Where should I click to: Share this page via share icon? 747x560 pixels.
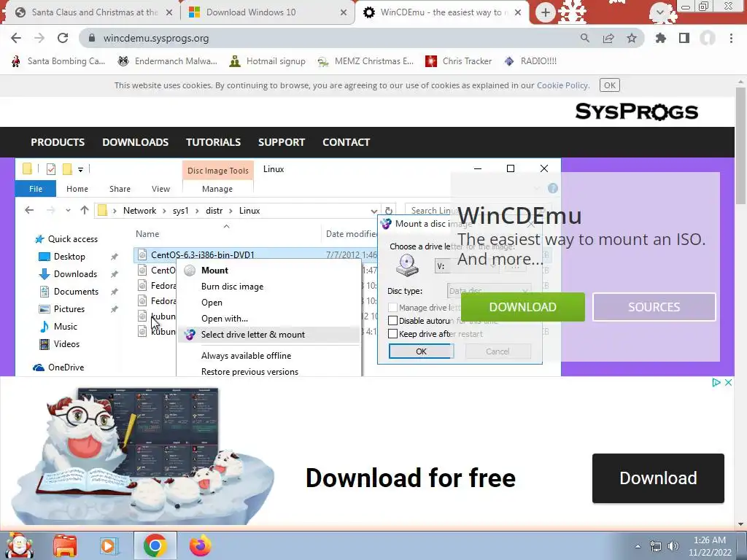pos(608,38)
